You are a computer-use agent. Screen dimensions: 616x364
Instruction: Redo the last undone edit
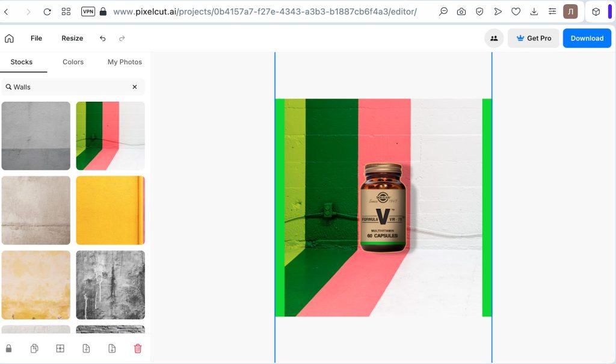(x=122, y=38)
